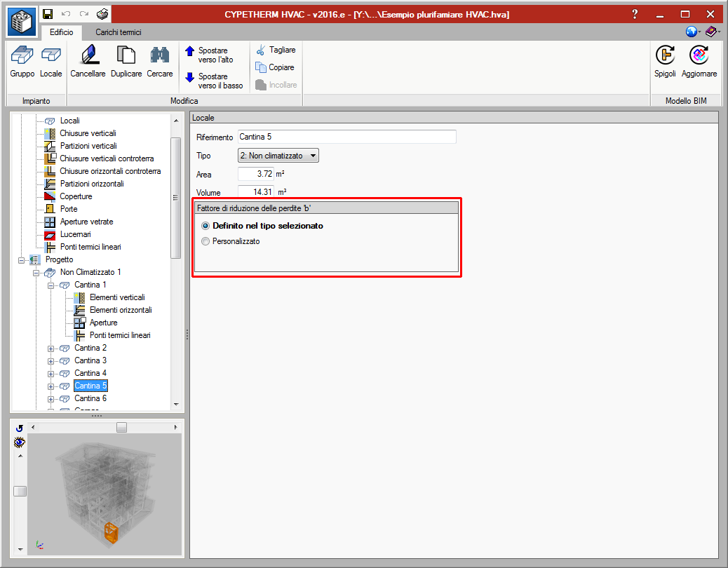Expand the Cantina 5 node
The width and height of the screenshot is (728, 568).
(x=50, y=386)
